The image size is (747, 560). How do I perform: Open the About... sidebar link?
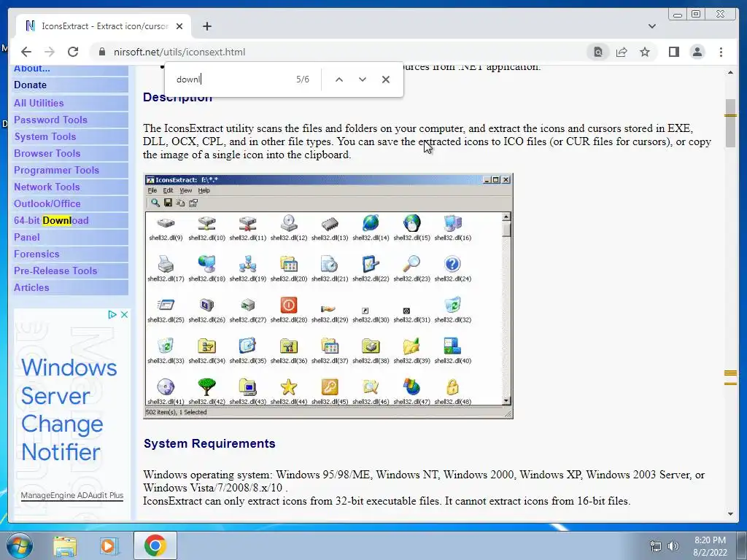(x=32, y=68)
